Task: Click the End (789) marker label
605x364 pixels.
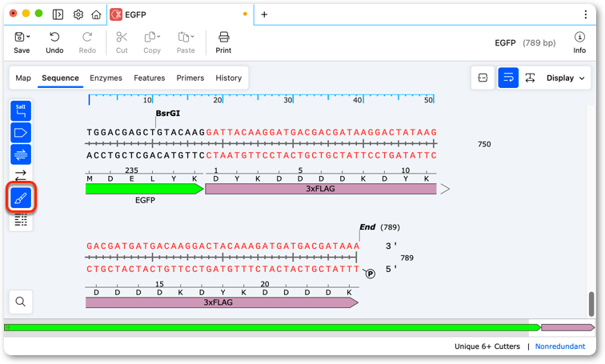Action: (379, 227)
